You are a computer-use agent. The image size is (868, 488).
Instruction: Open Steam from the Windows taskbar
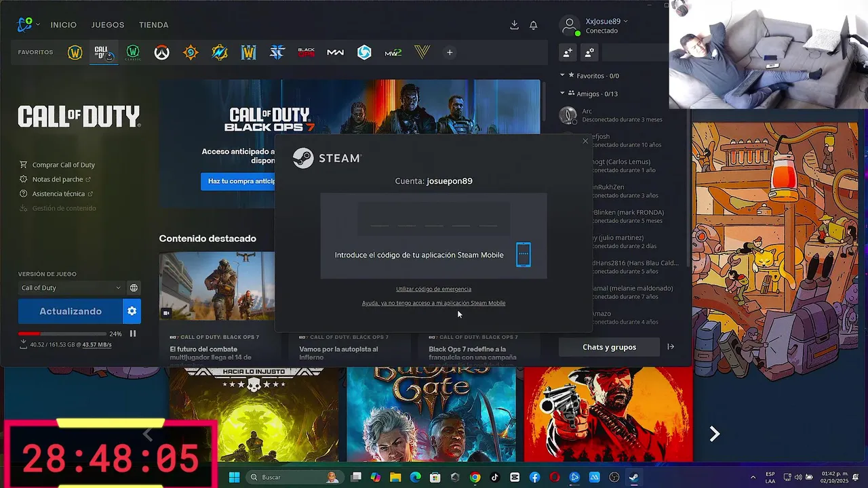(x=634, y=477)
